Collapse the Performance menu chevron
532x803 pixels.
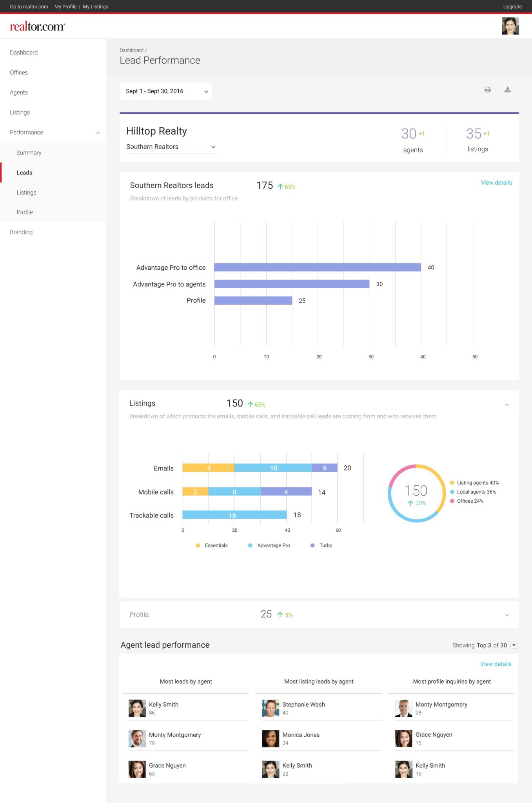98,133
